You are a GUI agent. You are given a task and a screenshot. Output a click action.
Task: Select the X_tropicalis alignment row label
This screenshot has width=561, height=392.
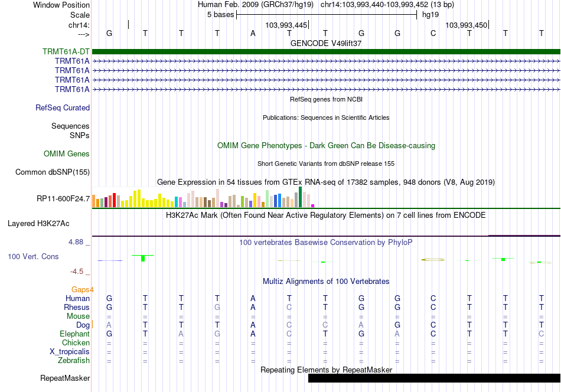point(70,352)
